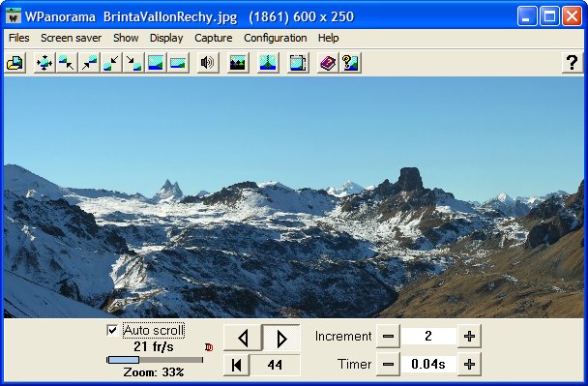Uncheck the Auto scroll checkbox
Screen dimensions: 588x386
(112, 331)
